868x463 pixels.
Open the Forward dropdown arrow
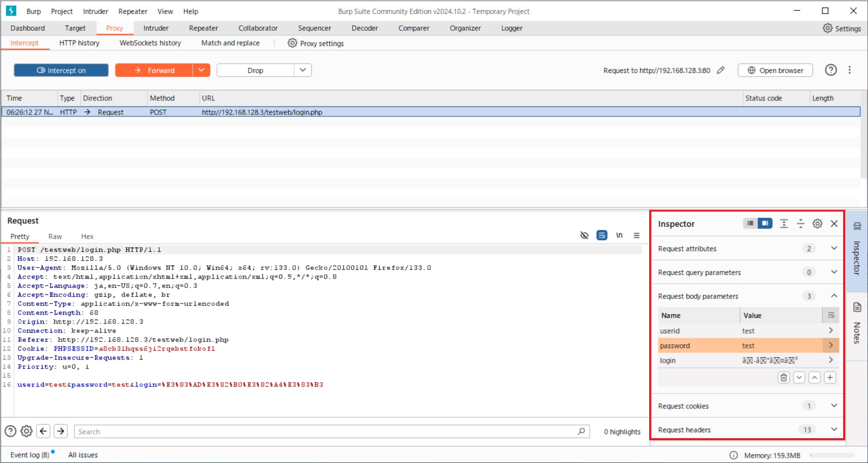(x=201, y=70)
